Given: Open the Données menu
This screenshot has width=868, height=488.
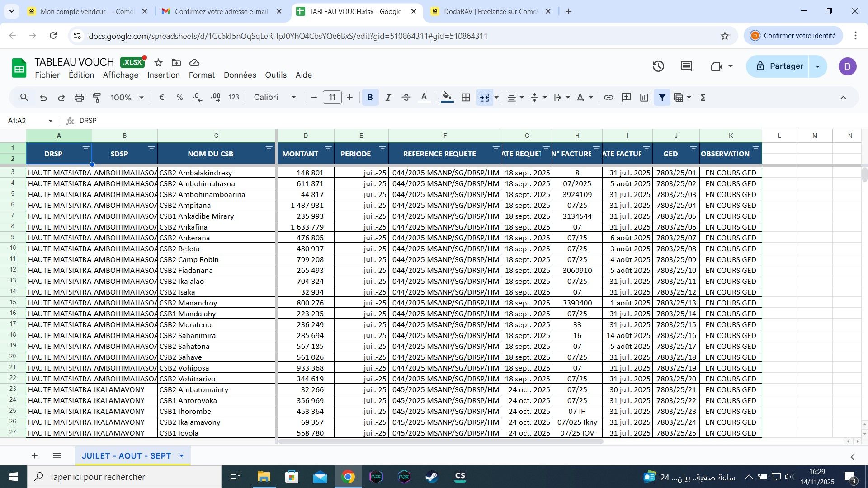Looking at the screenshot, I should (240, 75).
